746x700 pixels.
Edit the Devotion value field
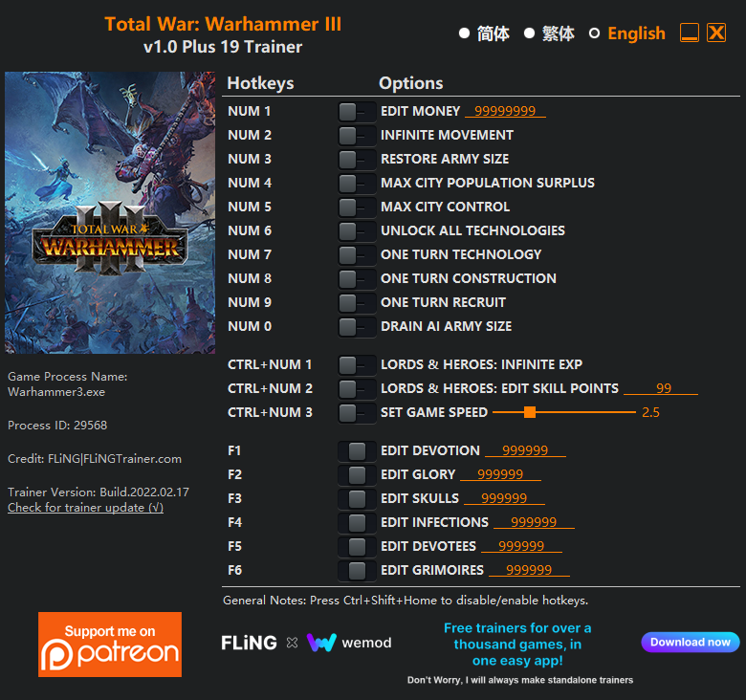(x=525, y=449)
